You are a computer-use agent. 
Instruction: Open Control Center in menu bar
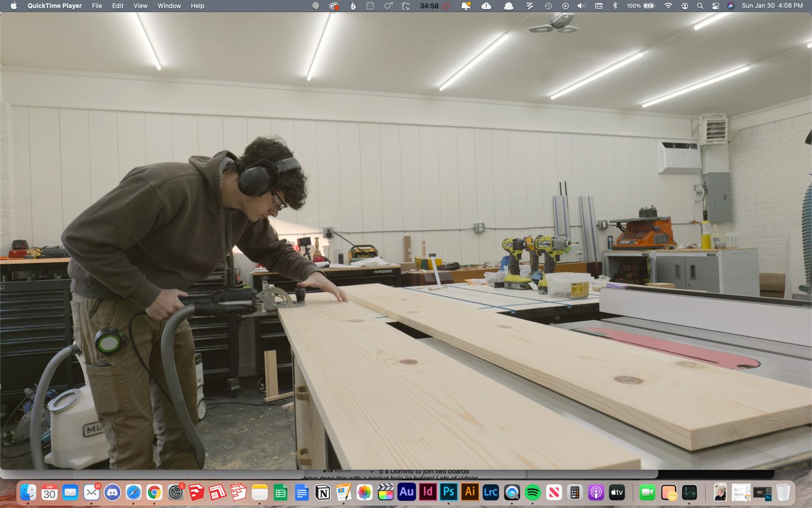point(716,5)
